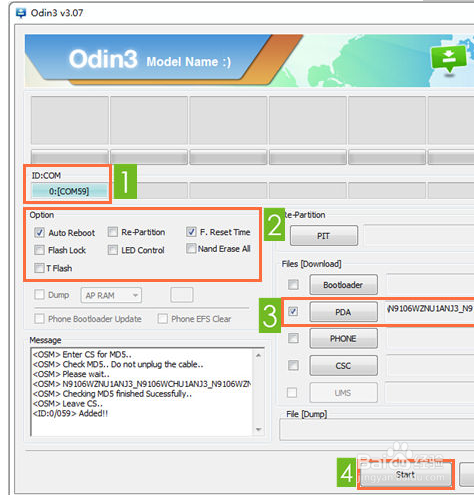Tick the checkbox beside CSC button
Screen dimensions: 474x495
[x=293, y=365]
